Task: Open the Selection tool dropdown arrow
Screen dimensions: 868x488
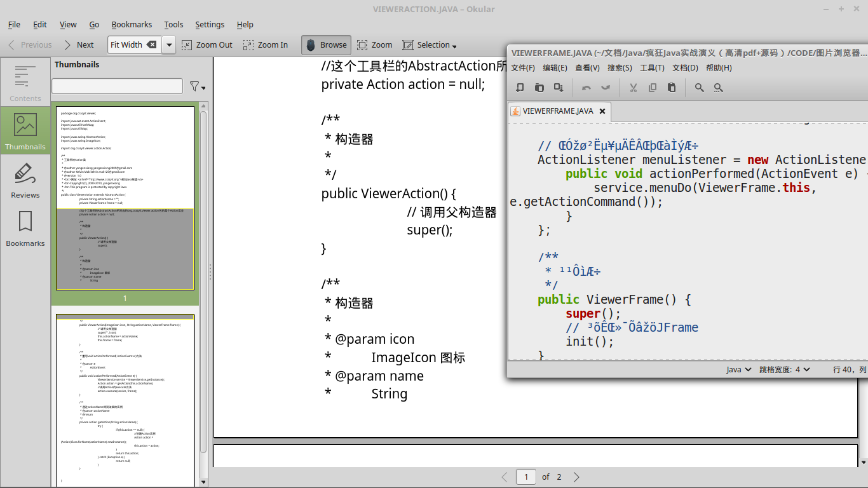Action: [x=454, y=46]
